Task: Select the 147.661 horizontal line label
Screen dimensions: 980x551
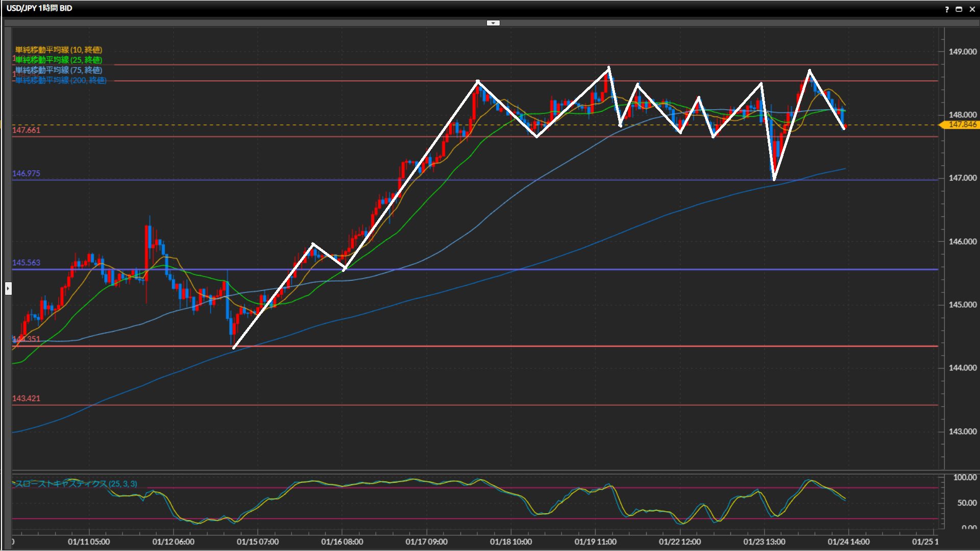Action: [x=26, y=130]
